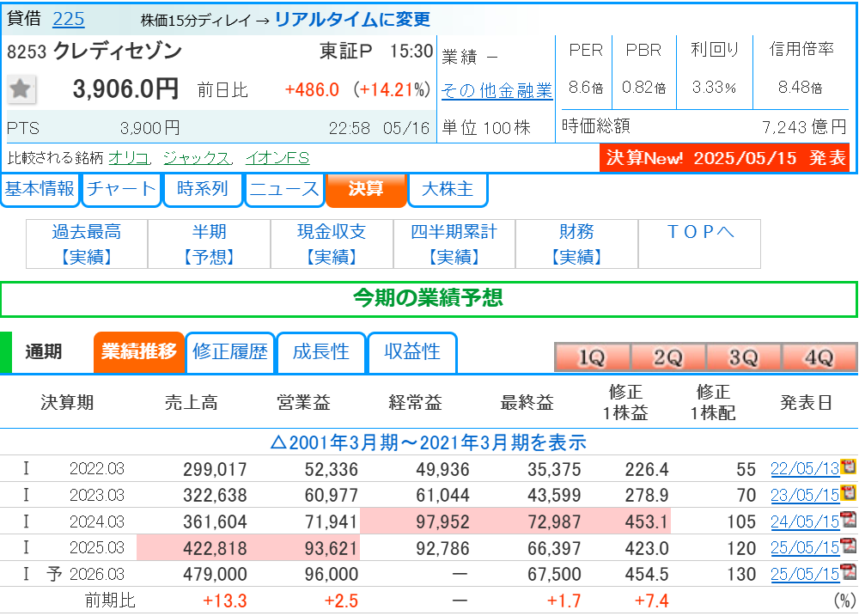
Task: Switch to the 基本情報 tab
Action: click(40, 190)
